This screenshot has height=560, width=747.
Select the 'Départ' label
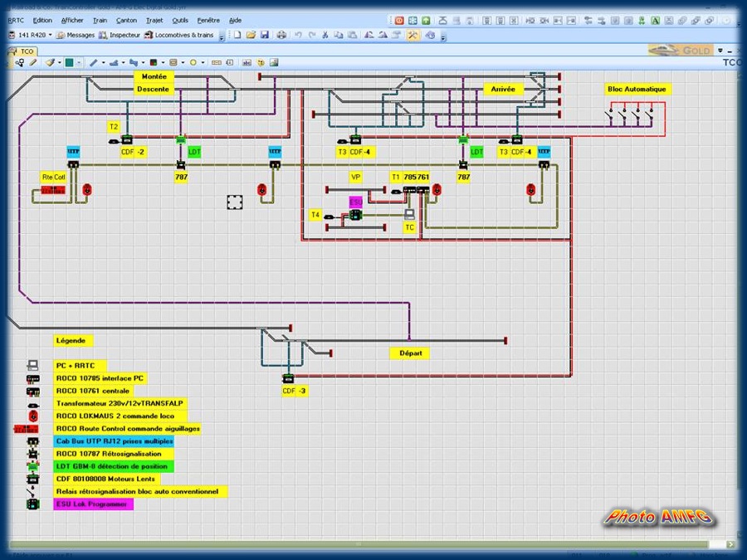pyautogui.click(x=410, y=353)
